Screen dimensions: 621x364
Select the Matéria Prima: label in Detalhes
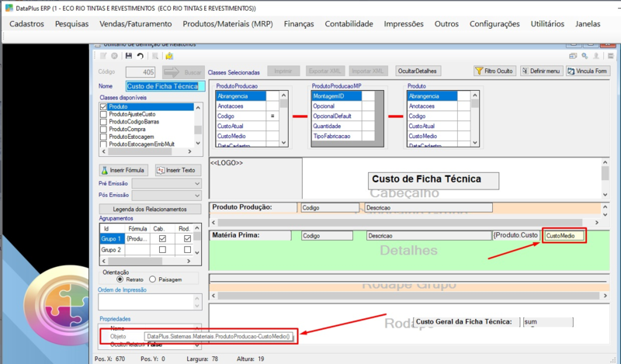250,235
